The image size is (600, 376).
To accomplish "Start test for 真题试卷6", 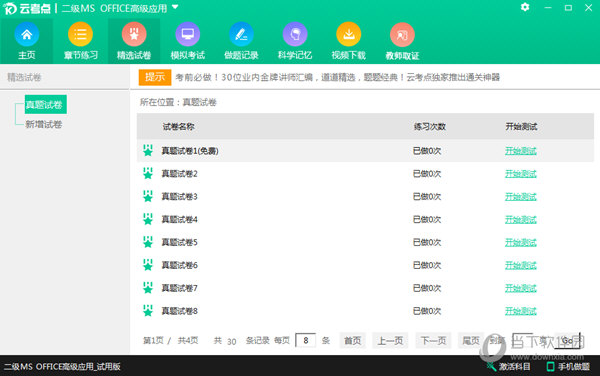I will click(x=520, y=265).
